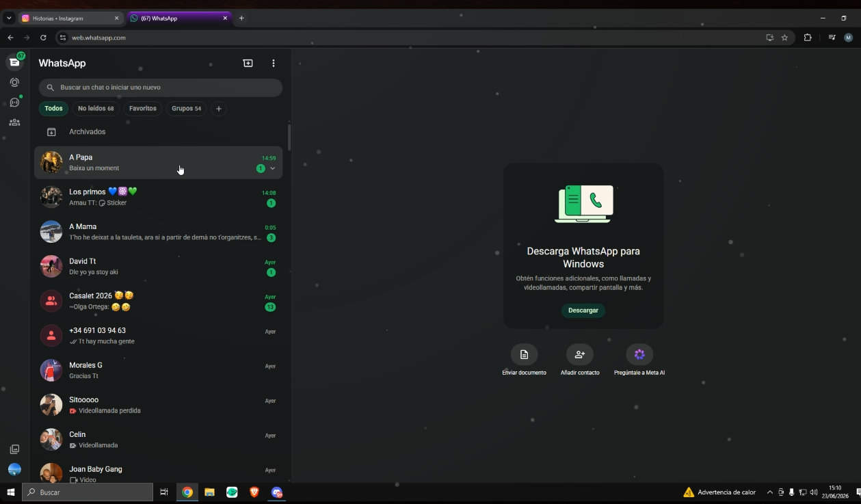Open the media control icon in Chrome toolbar
Screen dimensions: 861x504
(832, 38)
